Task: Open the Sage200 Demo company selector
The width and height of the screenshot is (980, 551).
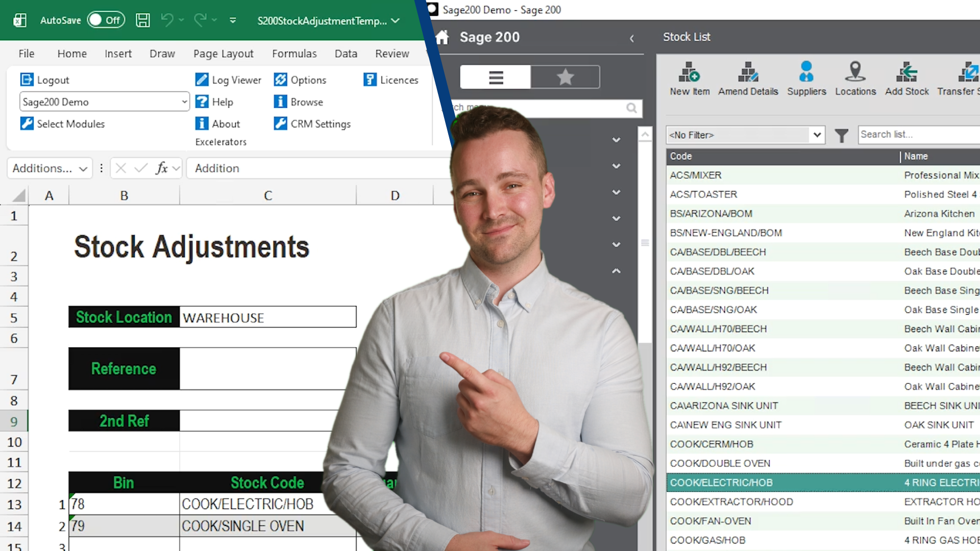Action: [x=104, y=102]
